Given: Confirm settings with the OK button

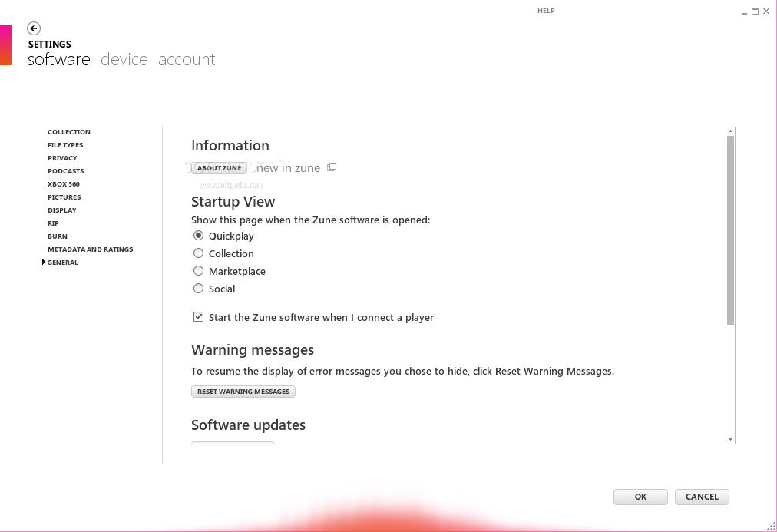Looking at the screenshot, I should (640, 497).
